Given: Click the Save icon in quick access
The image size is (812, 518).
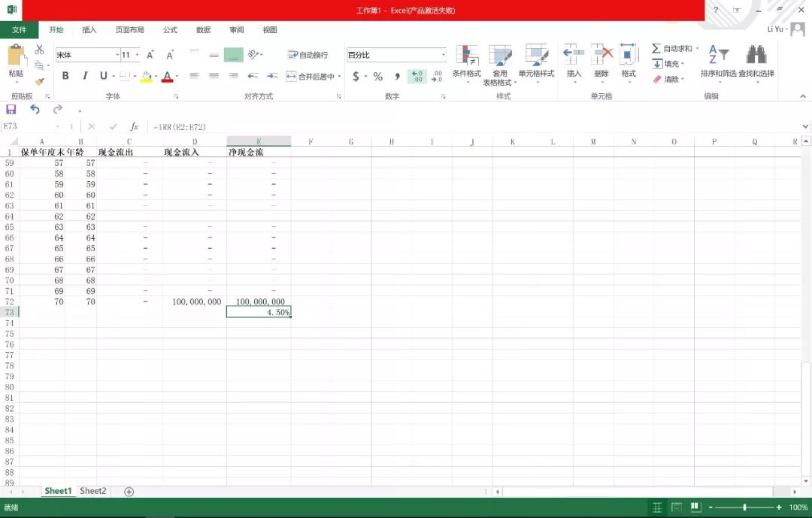Looking at the screenshot, I should [x=11, y=109].
